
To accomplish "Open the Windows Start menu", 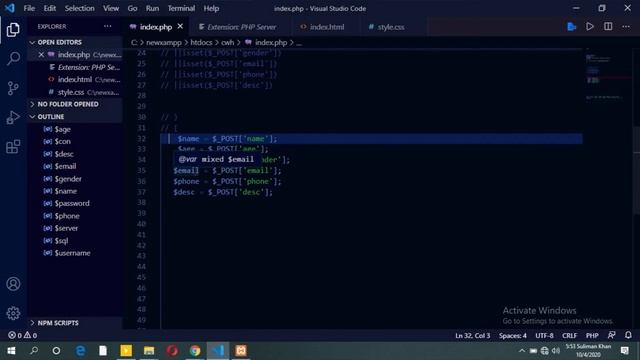I will [x=11, y=351].
